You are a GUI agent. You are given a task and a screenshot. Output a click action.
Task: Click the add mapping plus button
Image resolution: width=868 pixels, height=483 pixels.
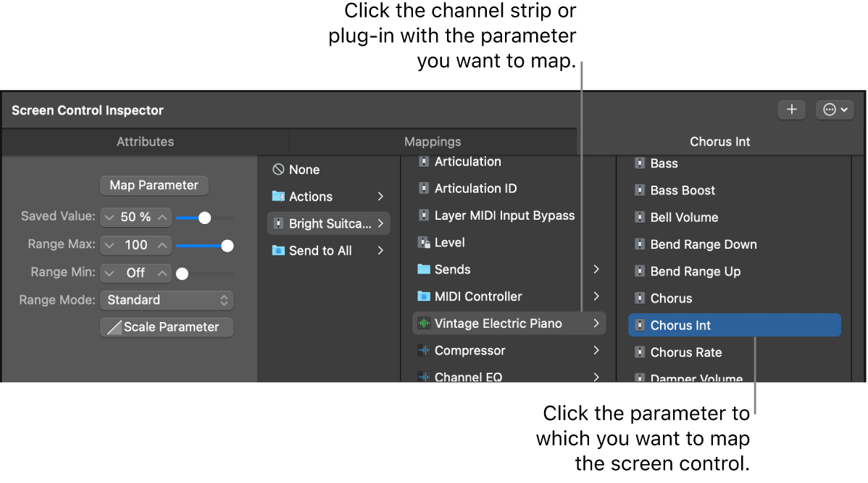[791, 110]
